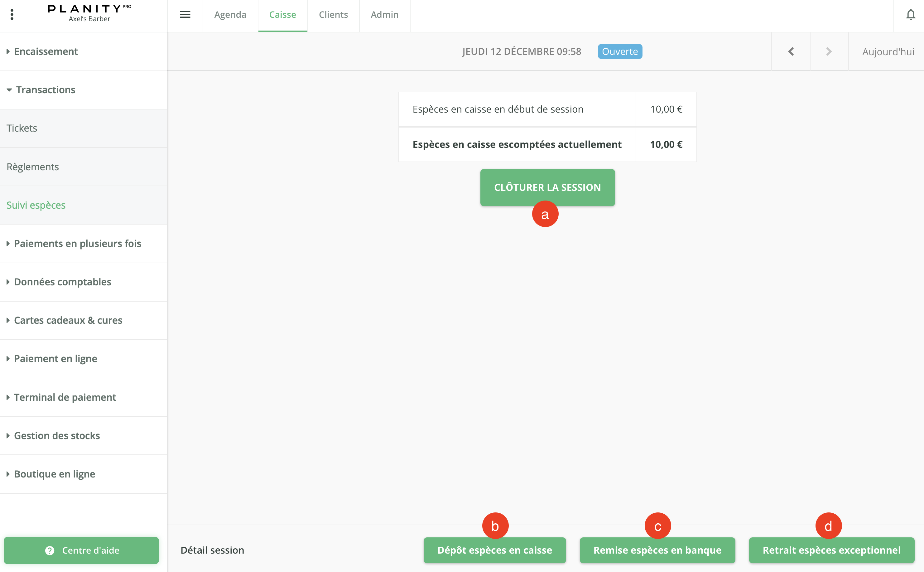
Task: Expand the Gestion des stocks section
Action: [x=57, y=435]
